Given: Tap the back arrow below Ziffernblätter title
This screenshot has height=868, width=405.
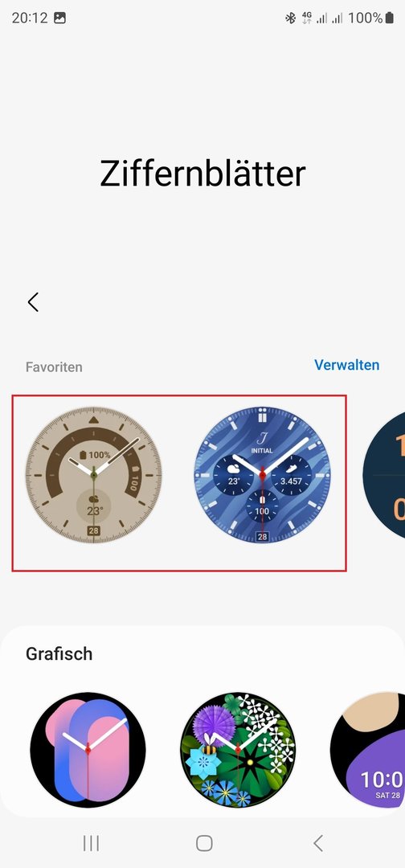Looking at the screenshot, I should (33, 302).
